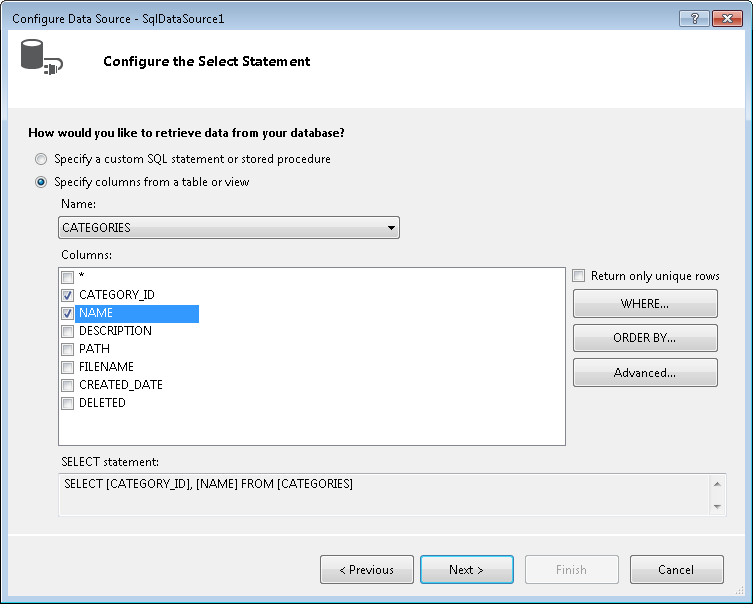Click inside the SELECT statement text box
Screen dimensions: 753x604
(x=380, y=495)
